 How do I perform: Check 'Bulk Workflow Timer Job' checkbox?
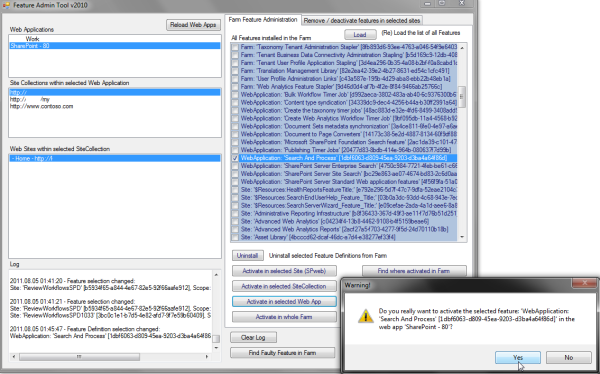coord(235,95)
